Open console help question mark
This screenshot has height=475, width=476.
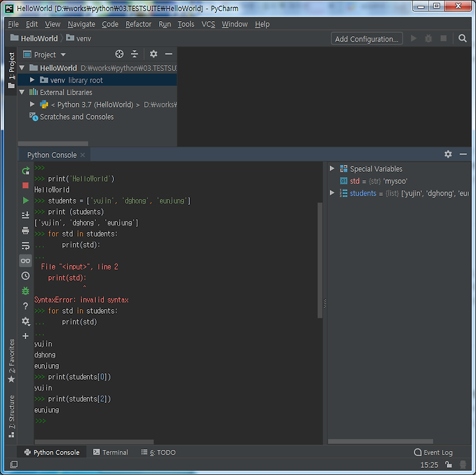[x=26, y=306]
